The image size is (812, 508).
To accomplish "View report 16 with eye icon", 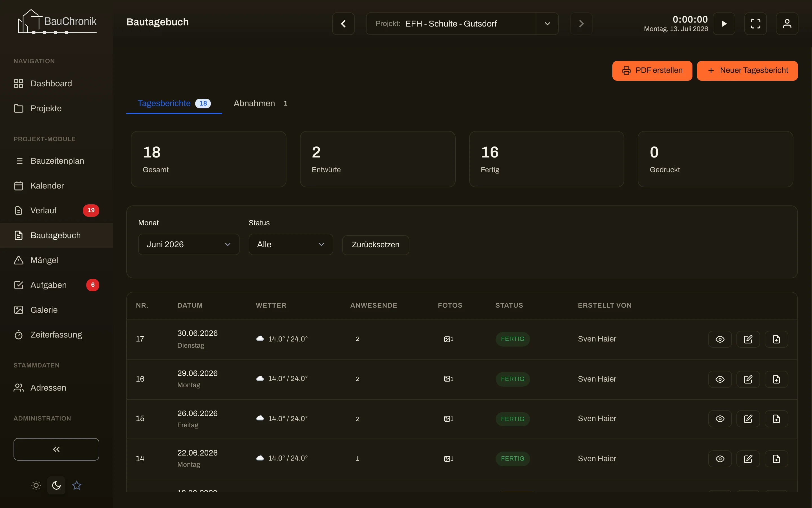I will [x=720, y=379].
